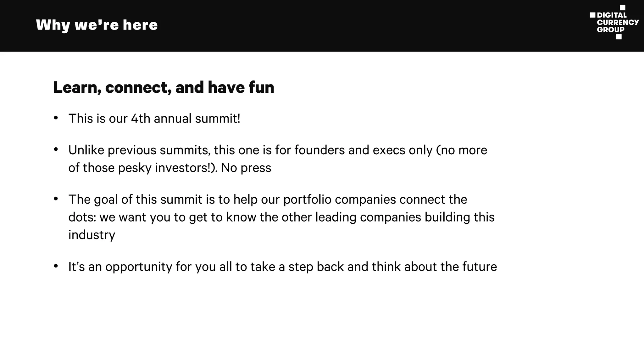The image size is (644, 362).
Task: Select the 'Why we're here' slide title
Action: pos(97,25)
